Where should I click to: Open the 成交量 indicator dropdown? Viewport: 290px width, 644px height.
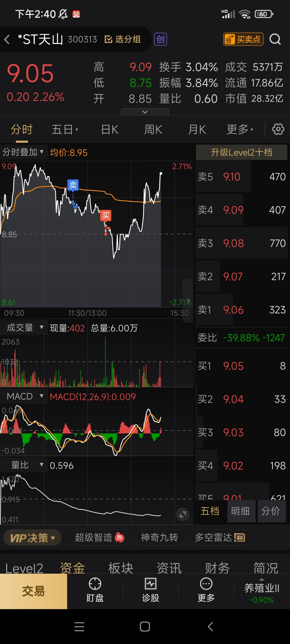click(24, 327)
